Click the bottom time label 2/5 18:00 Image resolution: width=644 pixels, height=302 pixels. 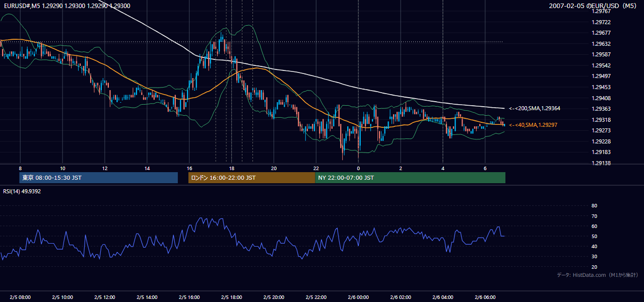coord(232,297)
